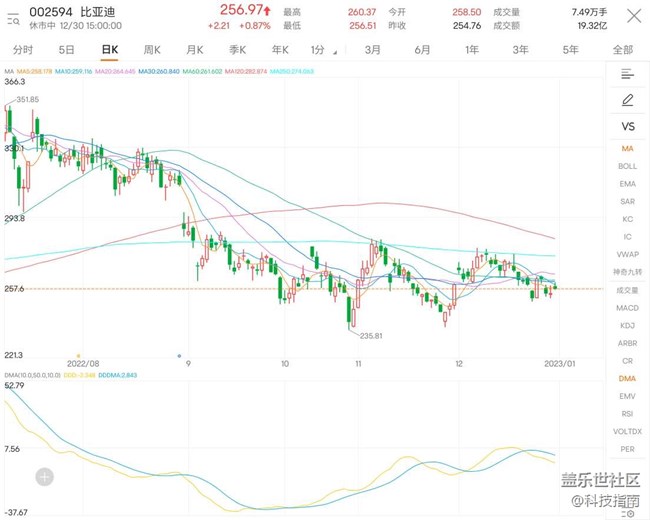Expand the 1分 minute interval dropdown
This screenshot has width=650, height=520.
pos(318,49)
